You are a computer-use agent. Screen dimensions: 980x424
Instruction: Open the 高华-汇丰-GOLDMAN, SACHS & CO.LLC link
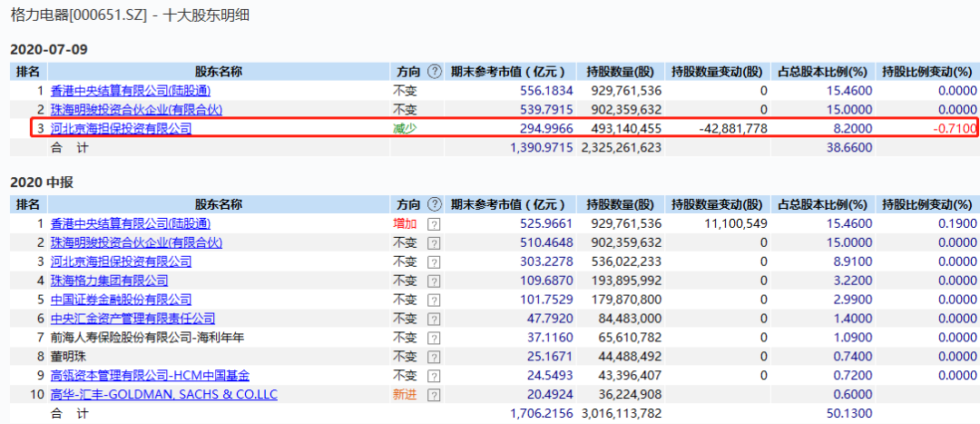tap(163, 395)
